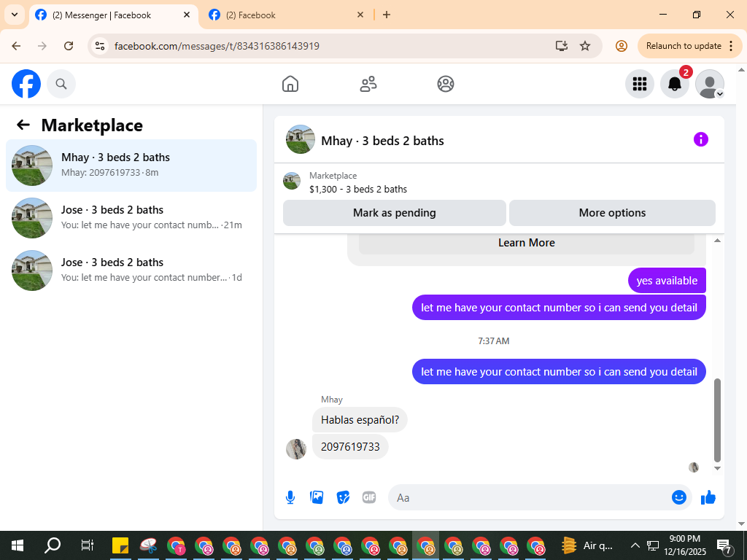Open the Jose conversation from 1d ago
The image size is (747, 560).
(131, 270)
